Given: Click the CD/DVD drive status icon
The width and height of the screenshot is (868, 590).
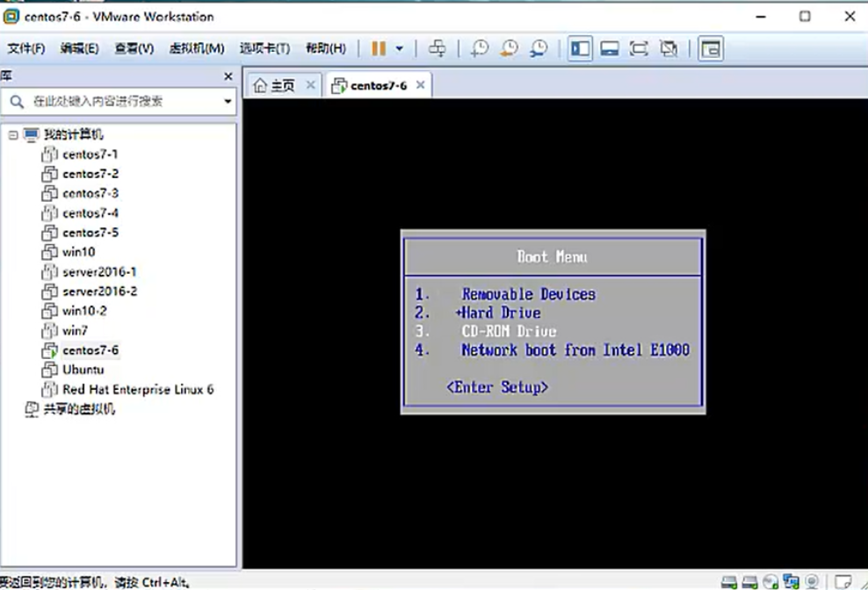Looking at the screenshot, I should [770, 582].
